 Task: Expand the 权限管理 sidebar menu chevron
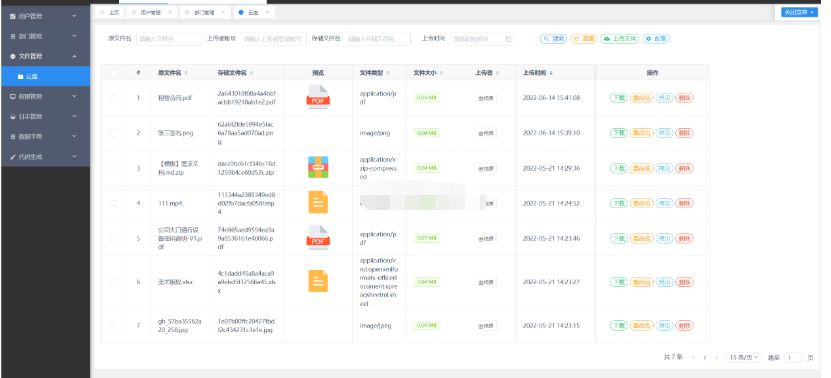pyautogui.click(x=74, y=96)
